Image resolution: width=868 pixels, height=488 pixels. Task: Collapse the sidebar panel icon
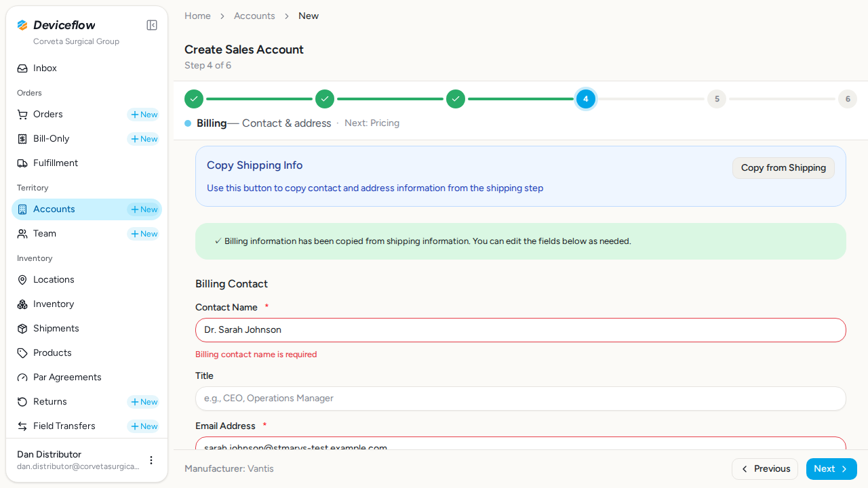pos(152,25)
